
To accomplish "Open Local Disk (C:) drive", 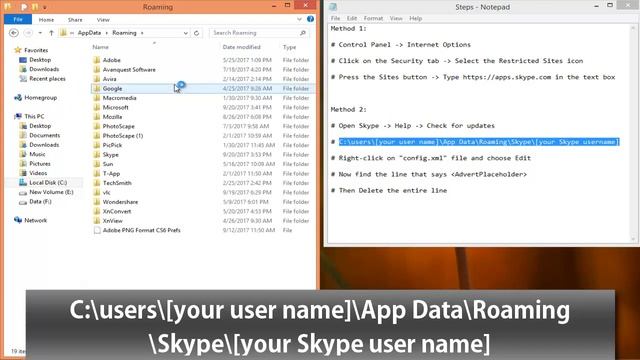I will pyautogui.click(x=48, y=182).
